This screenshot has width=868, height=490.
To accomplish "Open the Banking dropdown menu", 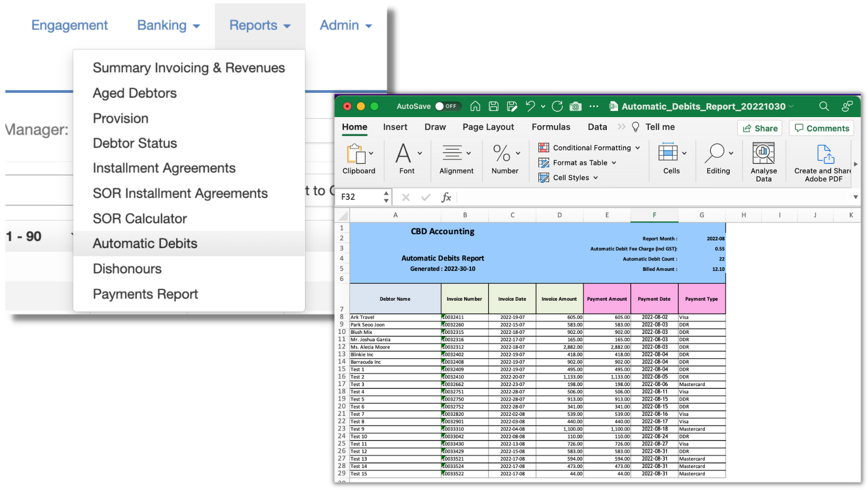I will (168, 26).
